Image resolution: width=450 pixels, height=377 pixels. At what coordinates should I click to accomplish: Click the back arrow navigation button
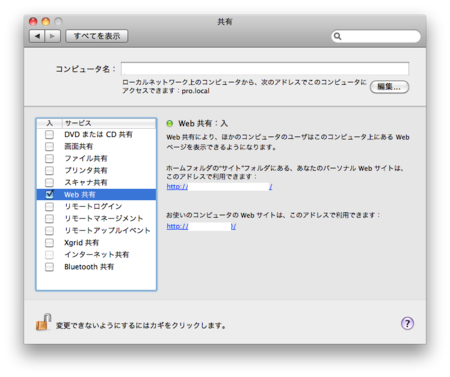point(37,36)
